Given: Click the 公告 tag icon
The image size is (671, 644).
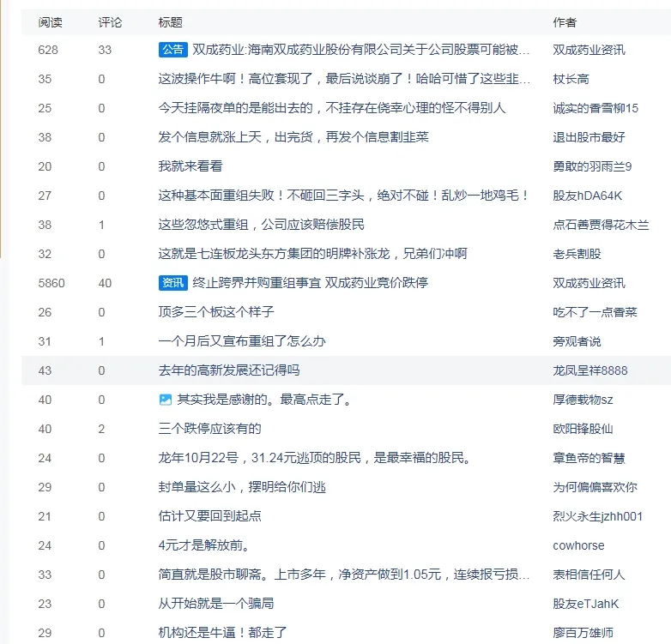Looking at the screenshot, I should 172,50.
